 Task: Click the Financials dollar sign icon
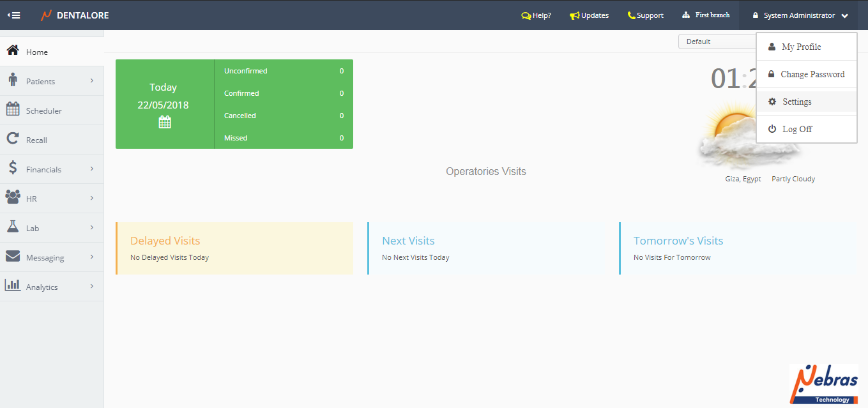point(13,168)
